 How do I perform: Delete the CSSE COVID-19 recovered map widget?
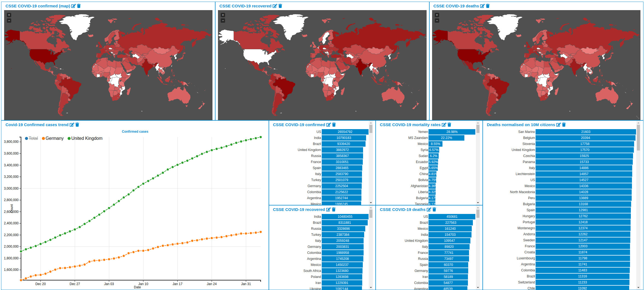[x=280, y=6]
